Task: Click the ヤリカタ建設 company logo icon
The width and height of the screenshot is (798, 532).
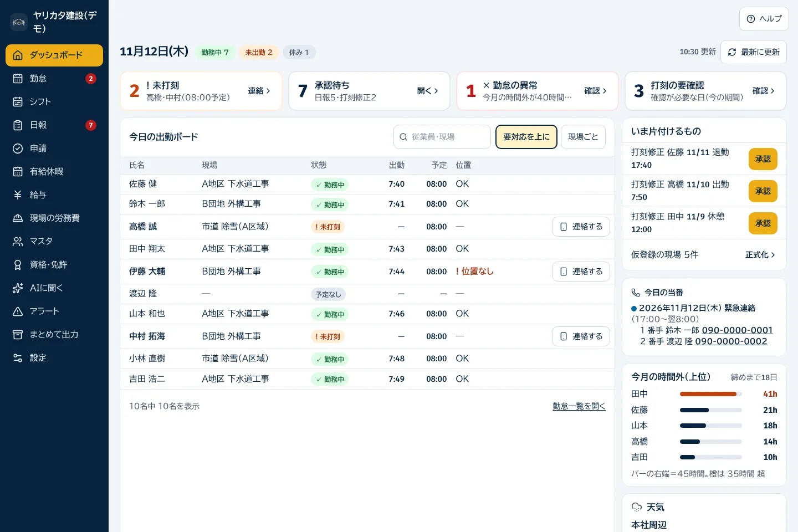Action: 19,22
